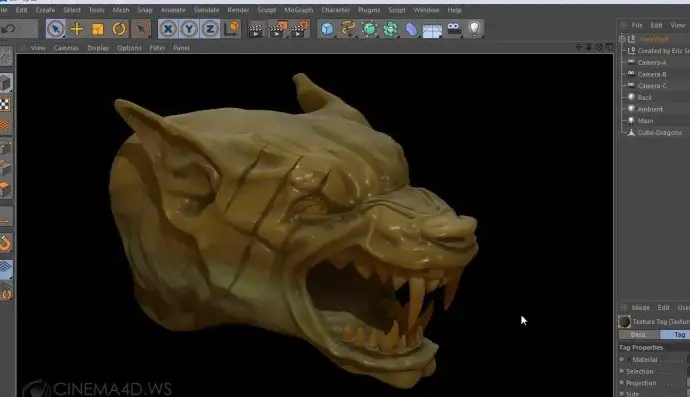Select the Live Selection tool
This screenshot has width=690, height=397.
pos(55,29)
